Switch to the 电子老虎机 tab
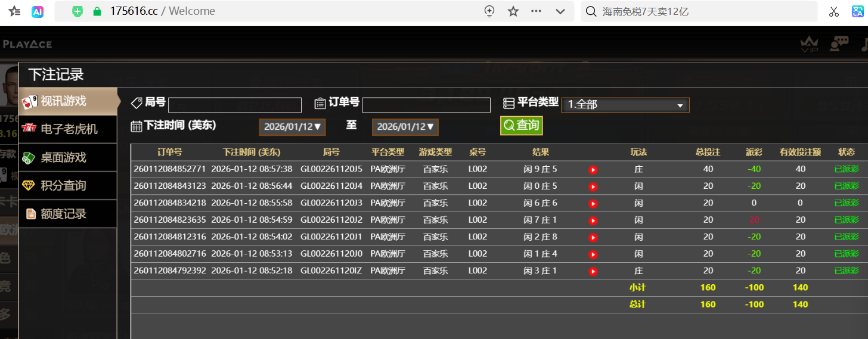Viewport: 868px width, 339px height. click(68, 129)
